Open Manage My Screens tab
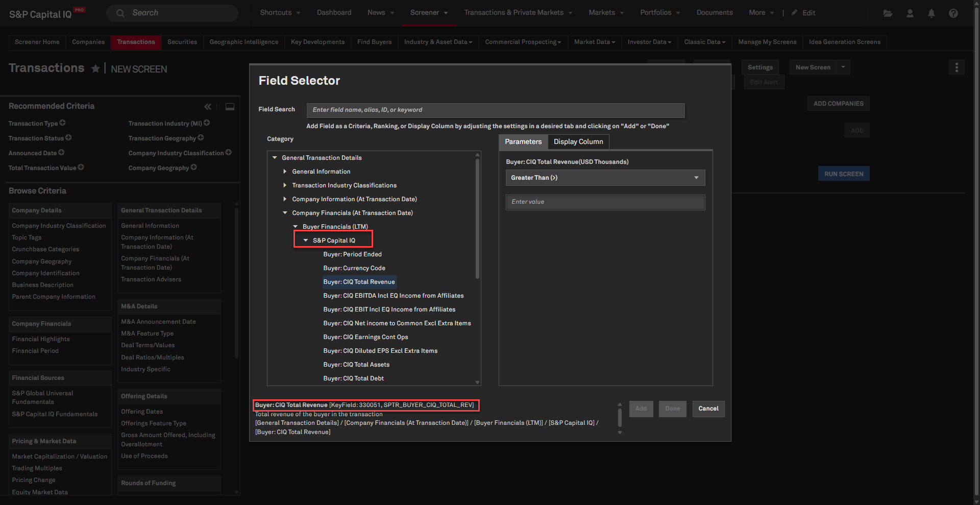The width and height of the screenshot is (980, 505). point(767,42)
